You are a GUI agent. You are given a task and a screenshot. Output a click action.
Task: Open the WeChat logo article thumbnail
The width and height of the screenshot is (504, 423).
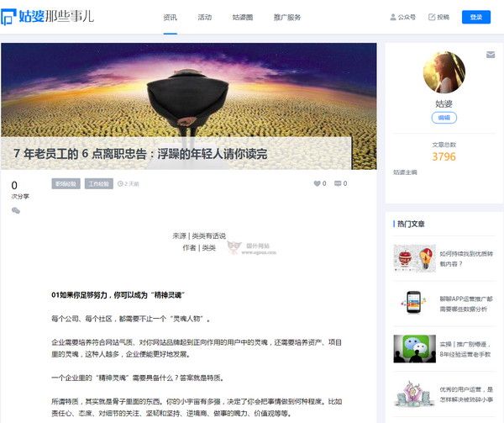click(x=414, y=349)
